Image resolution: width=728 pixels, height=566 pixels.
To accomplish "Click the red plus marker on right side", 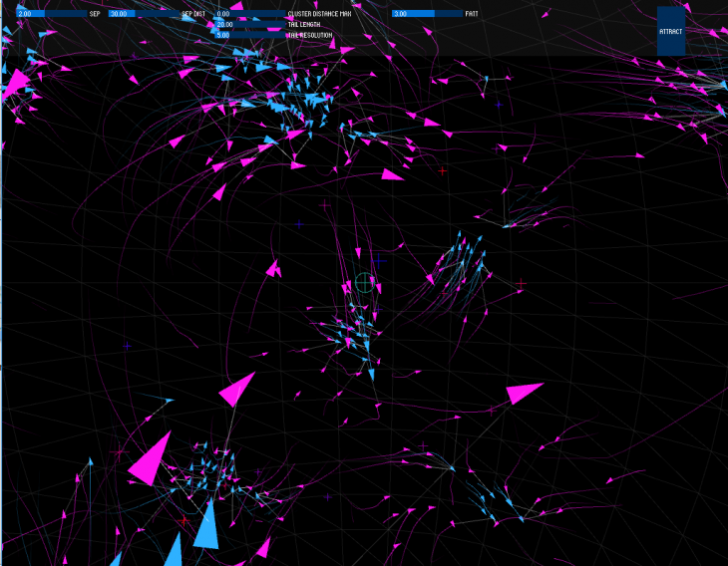I will [521, 284].
